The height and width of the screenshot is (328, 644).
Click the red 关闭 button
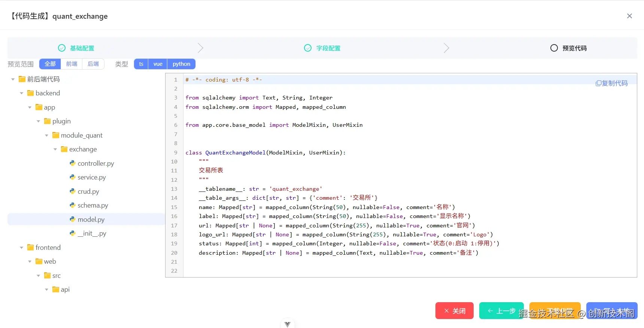tap(455, 310)
